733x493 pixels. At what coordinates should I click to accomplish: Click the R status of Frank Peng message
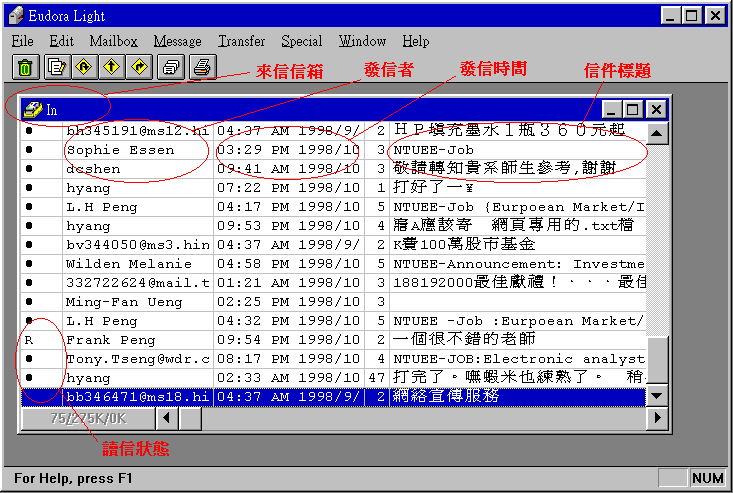(x=29, y=340)
